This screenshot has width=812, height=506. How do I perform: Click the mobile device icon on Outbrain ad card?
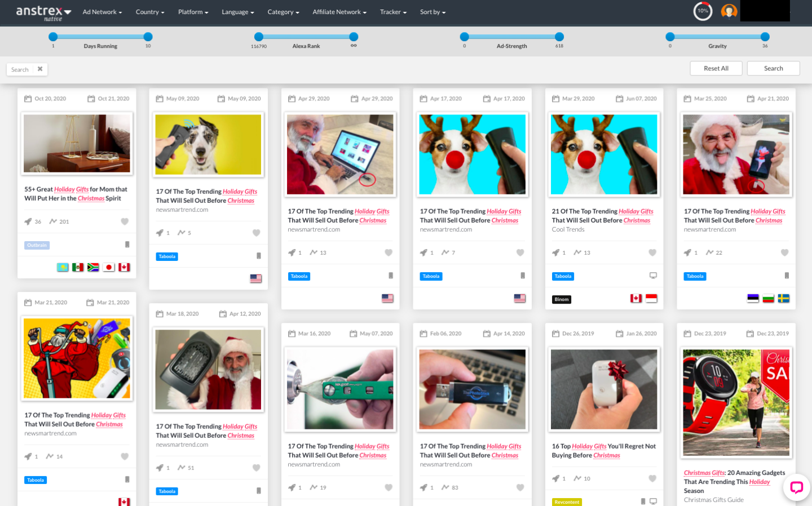(127, 245)
